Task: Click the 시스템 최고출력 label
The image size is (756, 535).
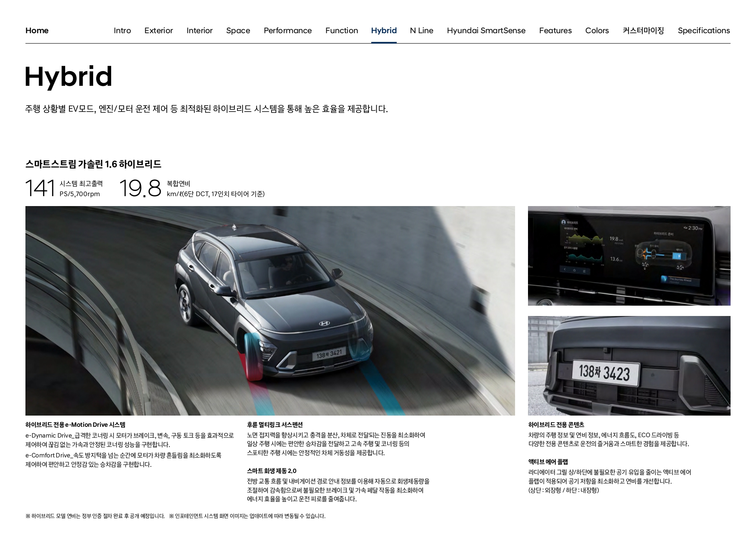Action: 81,184
